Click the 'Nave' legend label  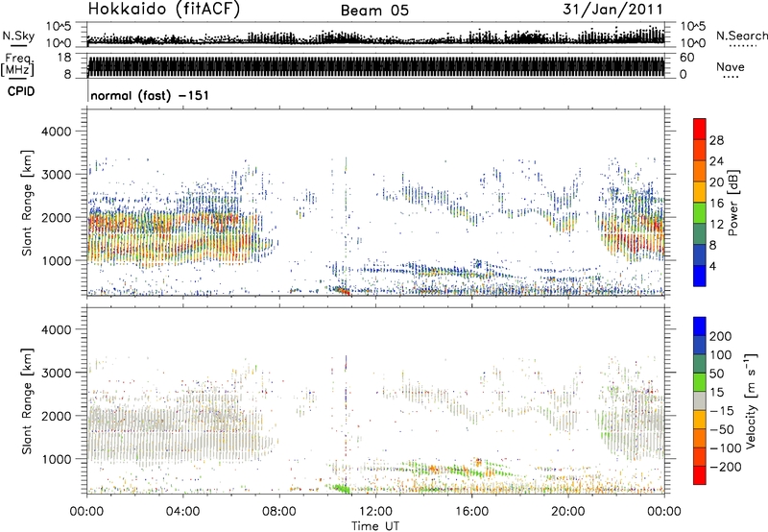tap(731, 66)
